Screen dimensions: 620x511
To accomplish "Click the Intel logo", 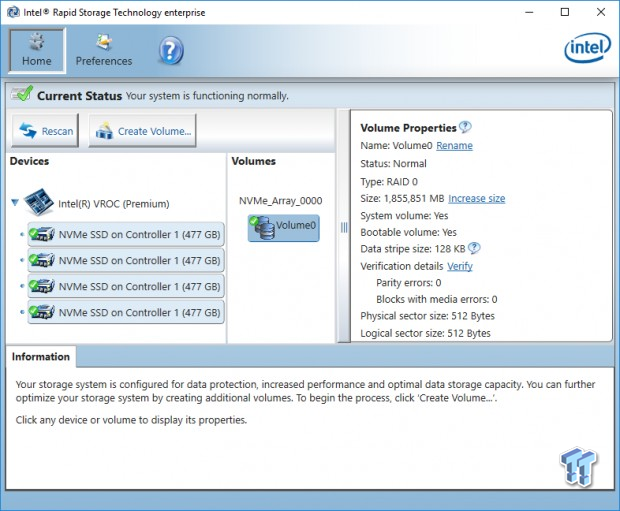I will click(x=587, y=48).
